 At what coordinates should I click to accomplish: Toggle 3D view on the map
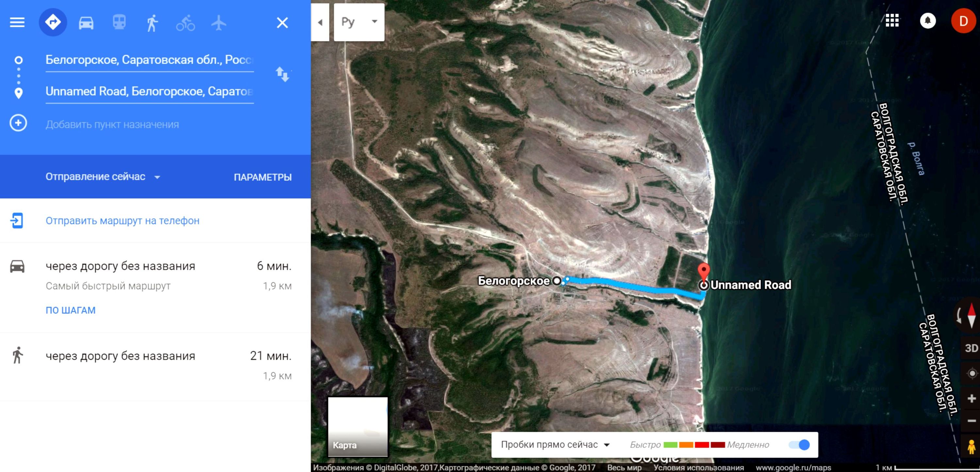click(971, 348)
